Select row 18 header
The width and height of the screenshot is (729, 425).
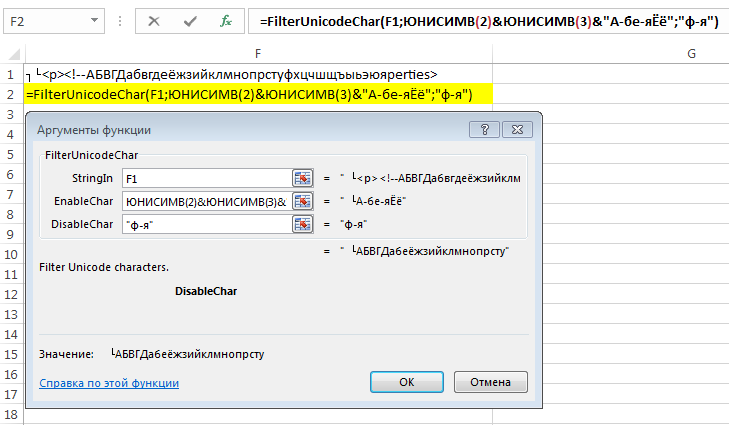point(11,414)
